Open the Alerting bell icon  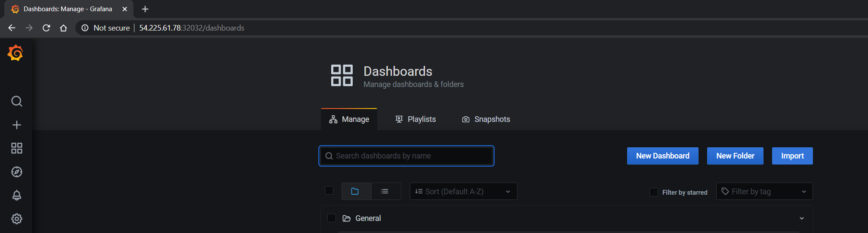pos(16,195)
